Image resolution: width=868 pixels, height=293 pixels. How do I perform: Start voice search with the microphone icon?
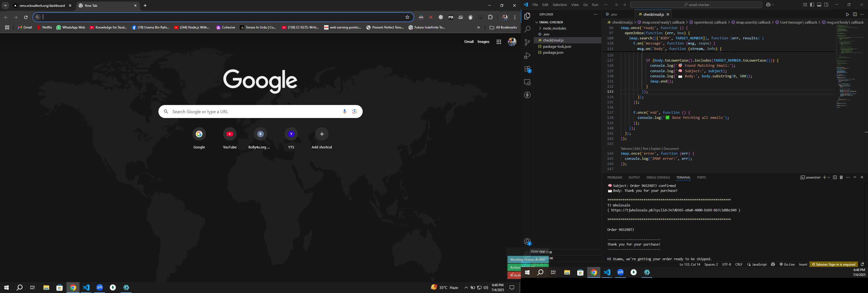click(x=344, y=112)
